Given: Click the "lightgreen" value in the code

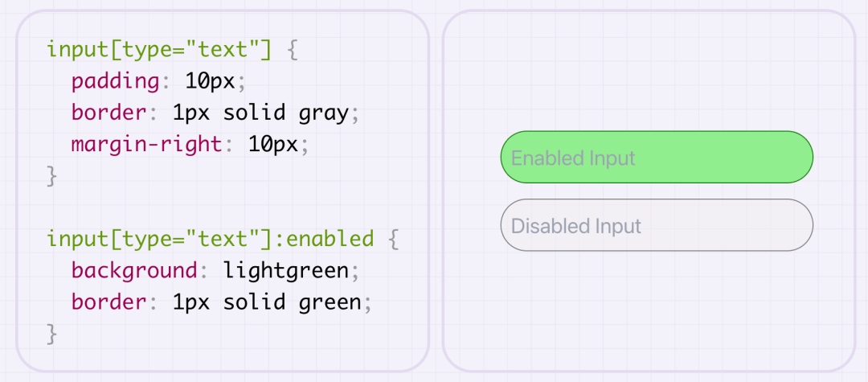Looking at the screenshot, I should pyautogui.click(x=286, y=270).
